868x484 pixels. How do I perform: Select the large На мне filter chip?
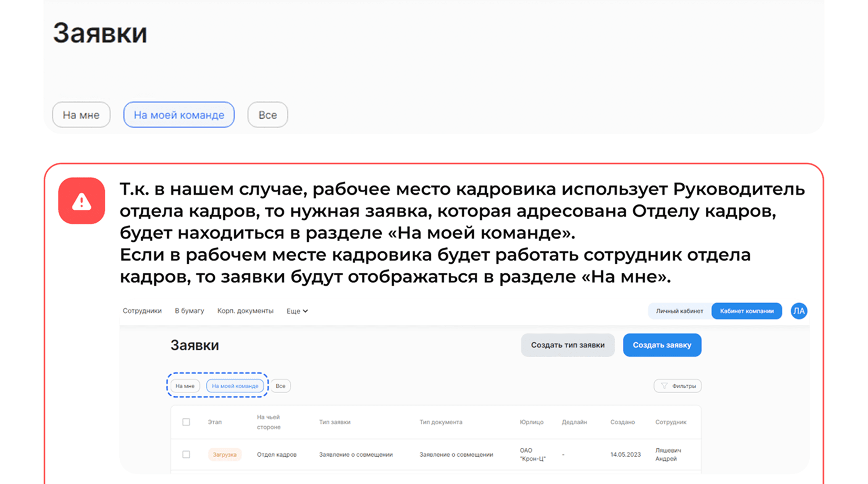click(x=81, y=115)
